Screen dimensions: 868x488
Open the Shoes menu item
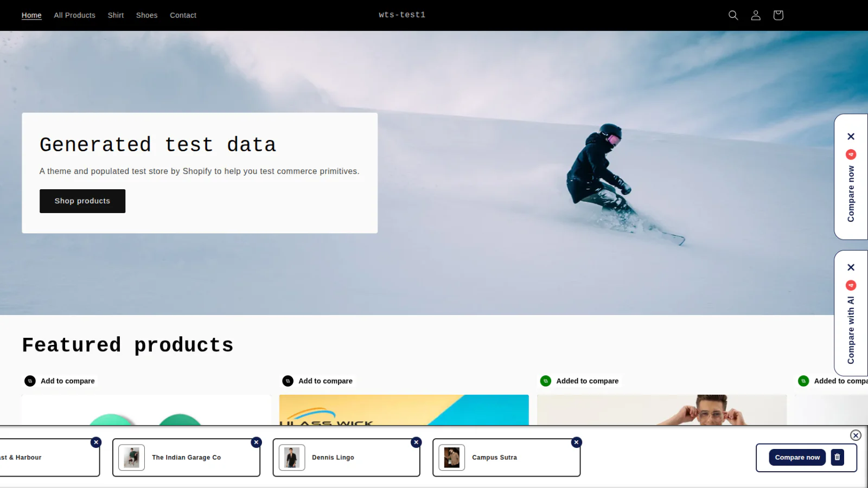(x=146, y=15)
